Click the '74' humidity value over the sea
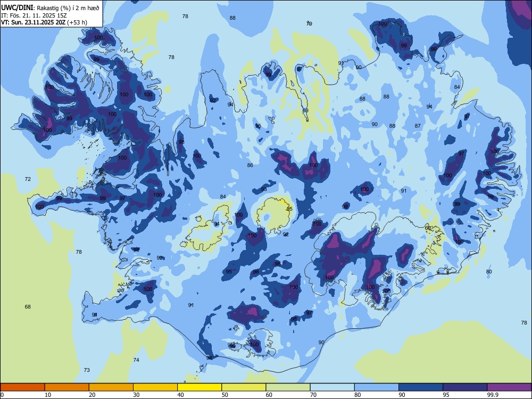This screenshot has height=399, width=532. click(136, 360)
